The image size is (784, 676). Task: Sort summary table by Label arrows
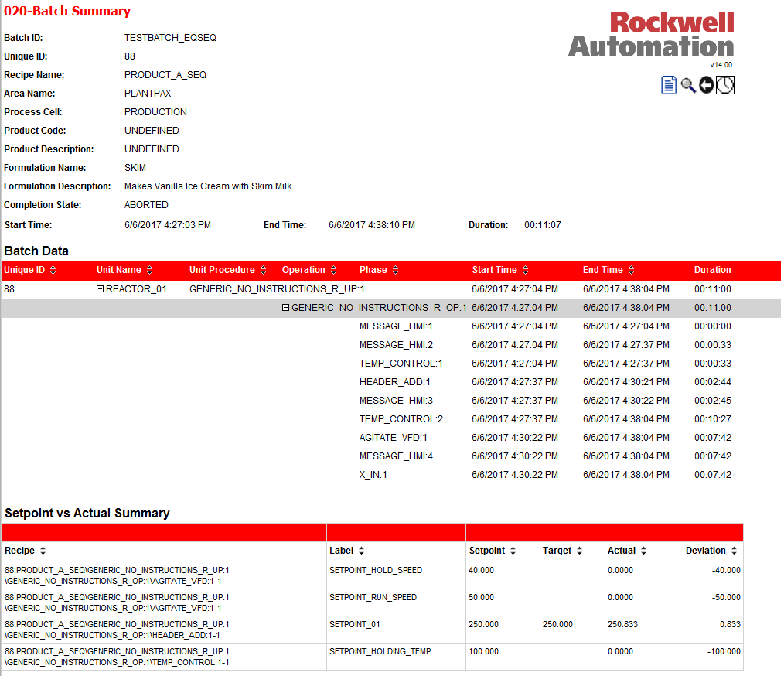[362, 551]
